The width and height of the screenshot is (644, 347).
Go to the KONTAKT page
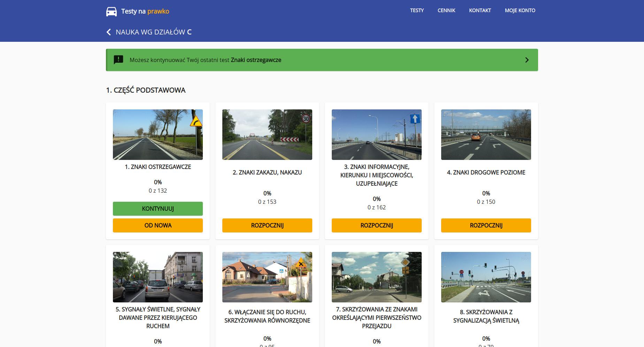[x=480, y=10]
